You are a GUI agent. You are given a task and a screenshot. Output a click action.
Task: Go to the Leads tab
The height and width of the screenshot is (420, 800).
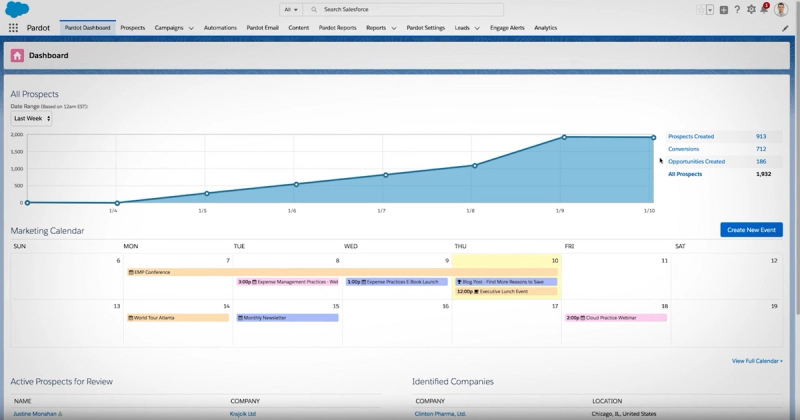462,28
